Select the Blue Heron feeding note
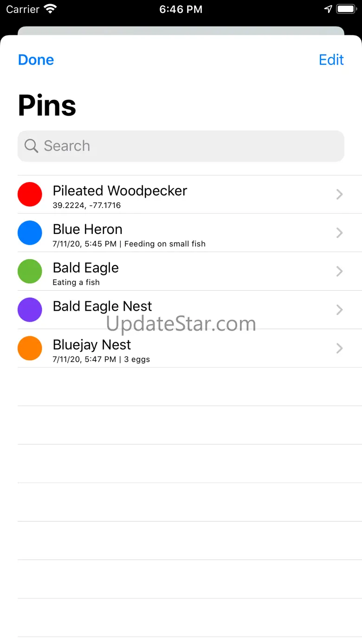The width and height of the screenshot is (362, 644). (x=165, y=244)
